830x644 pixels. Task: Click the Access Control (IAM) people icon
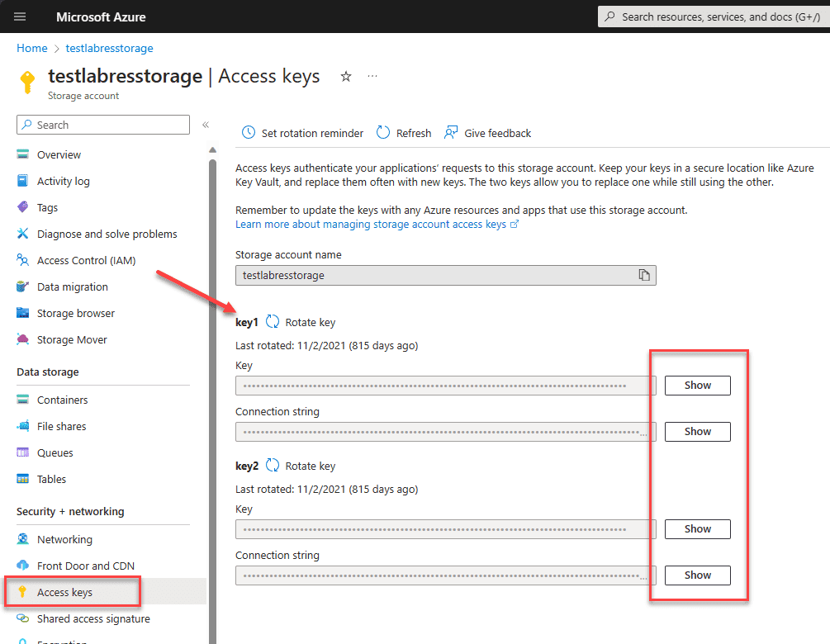tap(23, 260)
